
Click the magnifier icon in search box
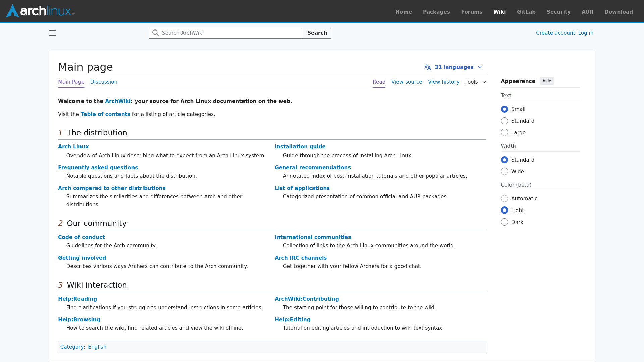point(155,33)
